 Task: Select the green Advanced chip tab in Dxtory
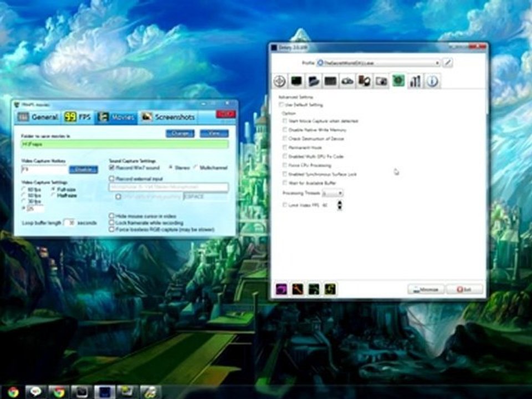tap(398, 81)
